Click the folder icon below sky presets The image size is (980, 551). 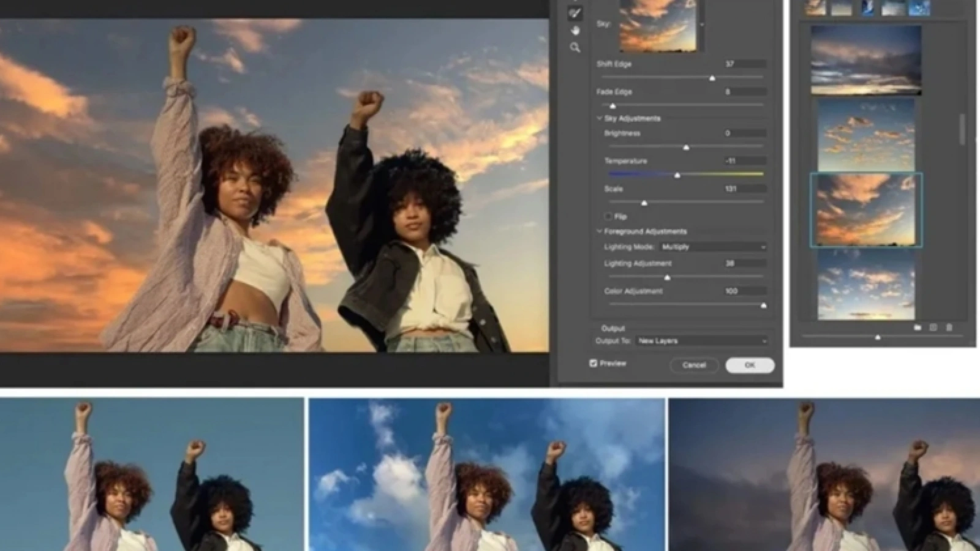coord(917,328)
